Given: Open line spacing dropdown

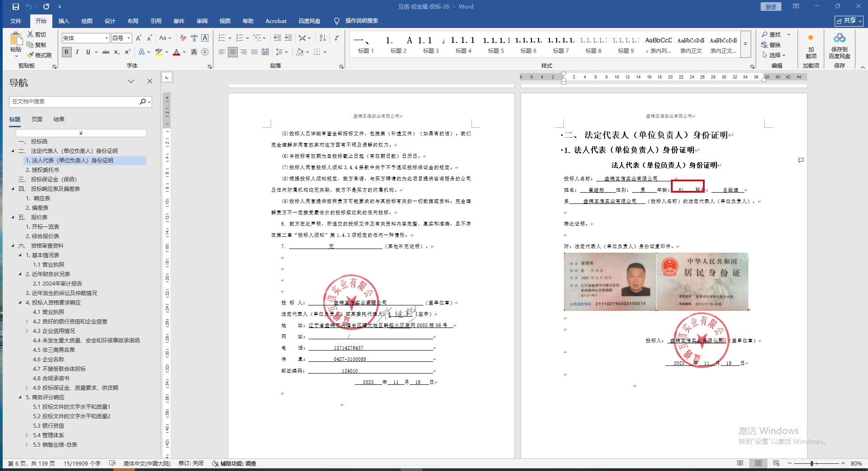Looking at the screenshot, I should coord(282,52).
